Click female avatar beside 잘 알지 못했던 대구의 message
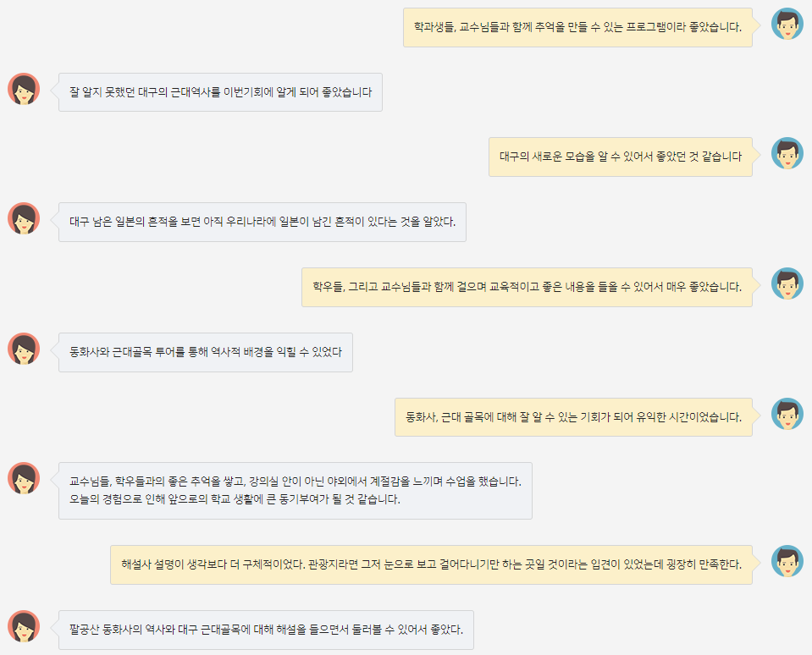The height and width of the screenshot is (655, 812). click(x=24, y=89)
